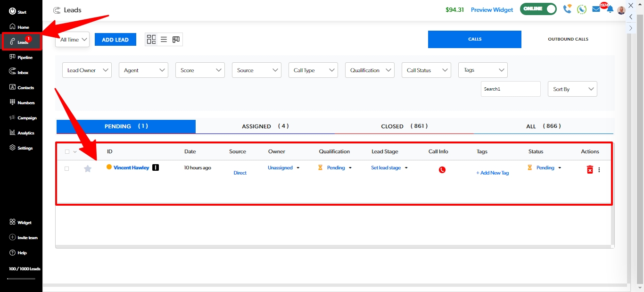Click the ADD LEAD button
The width and height of the screenshot is (644, 292).
point(115,40)
